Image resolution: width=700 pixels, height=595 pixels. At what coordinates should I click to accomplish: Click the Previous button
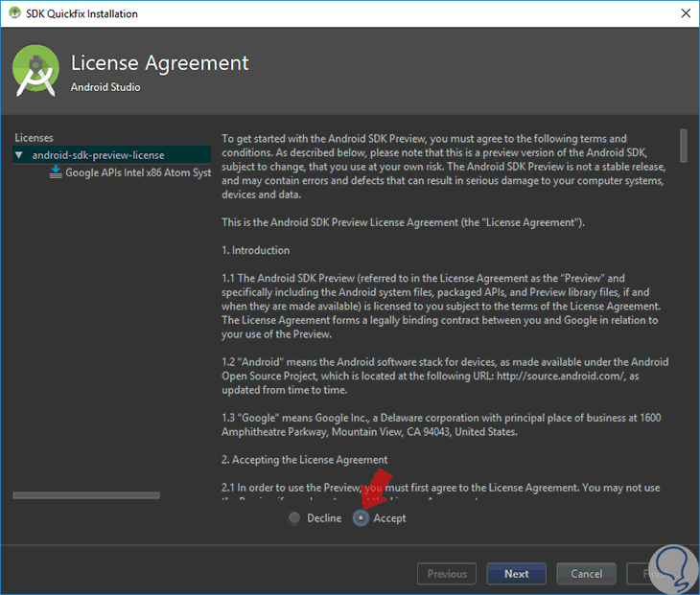[447, 574]
